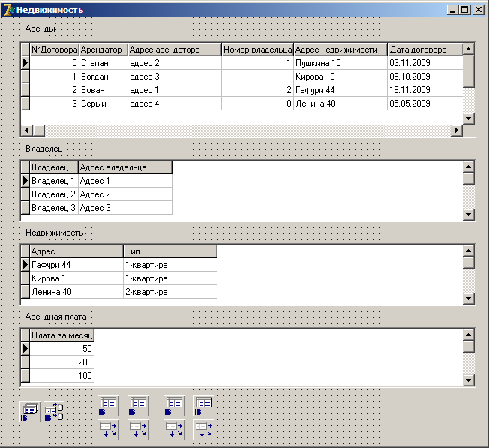
Task: Click the scroll-down arrow in Владелец grid
Action: click(469, 215)
